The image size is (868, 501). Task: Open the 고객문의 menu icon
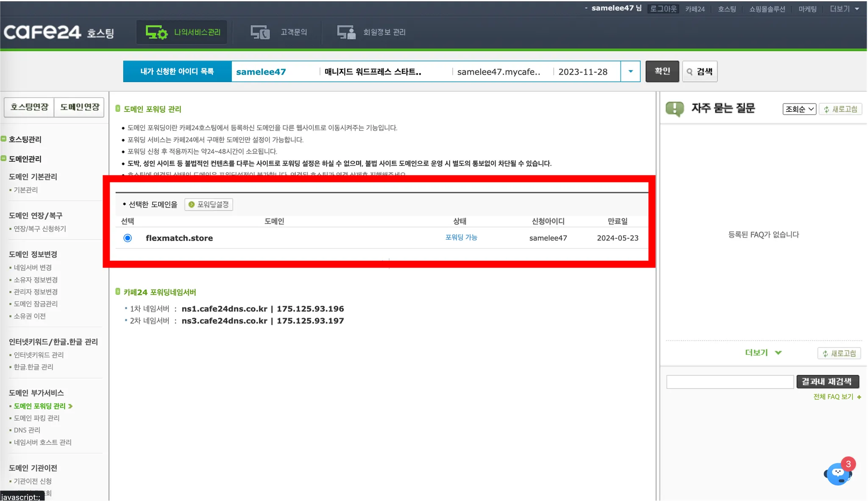point(260,32)
